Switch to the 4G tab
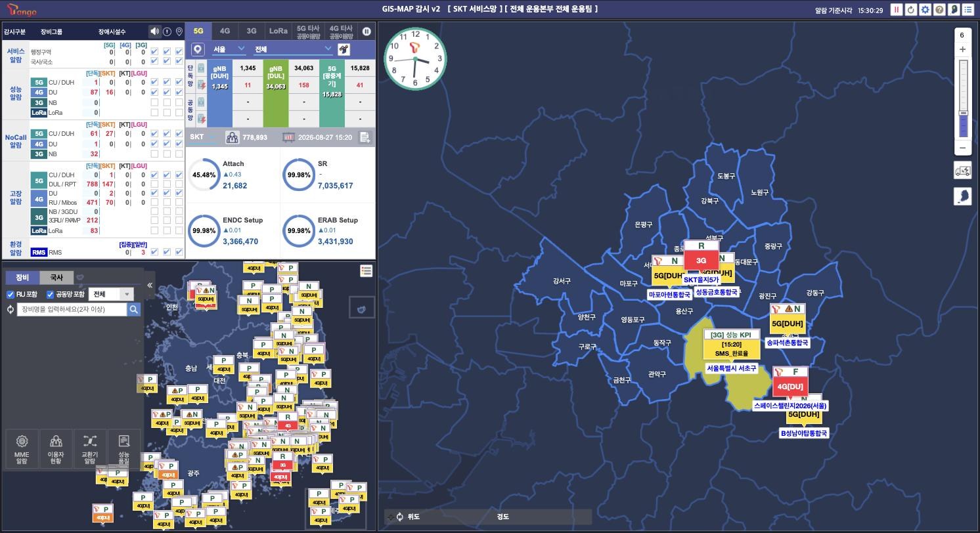Screen dimensions: 980x533 225,31
